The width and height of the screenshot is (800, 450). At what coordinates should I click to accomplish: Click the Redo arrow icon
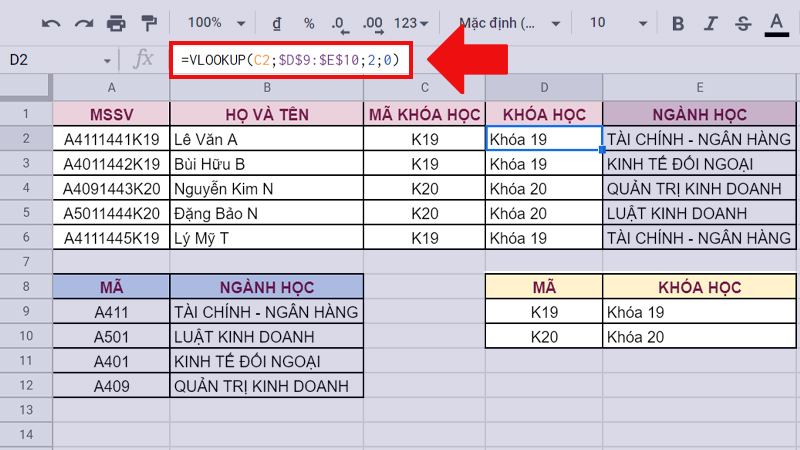pos(83,22)
